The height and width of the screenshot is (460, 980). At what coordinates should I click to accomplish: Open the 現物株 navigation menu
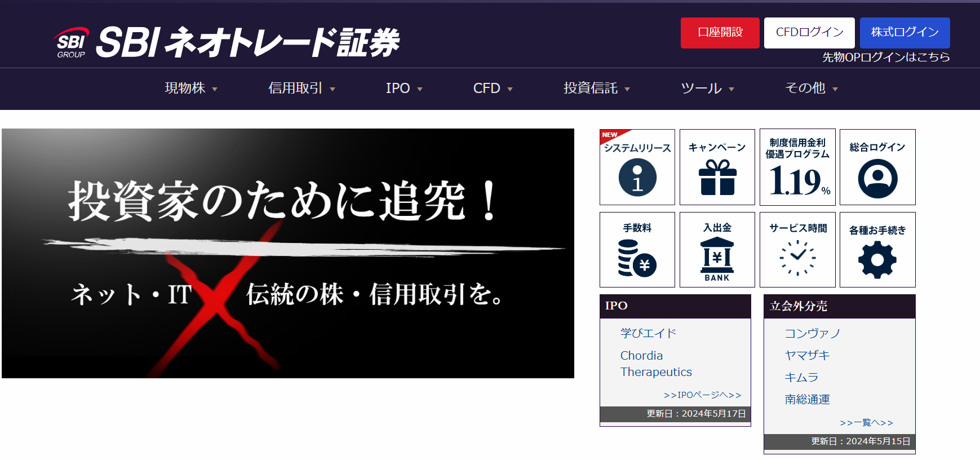pos(185,88)
